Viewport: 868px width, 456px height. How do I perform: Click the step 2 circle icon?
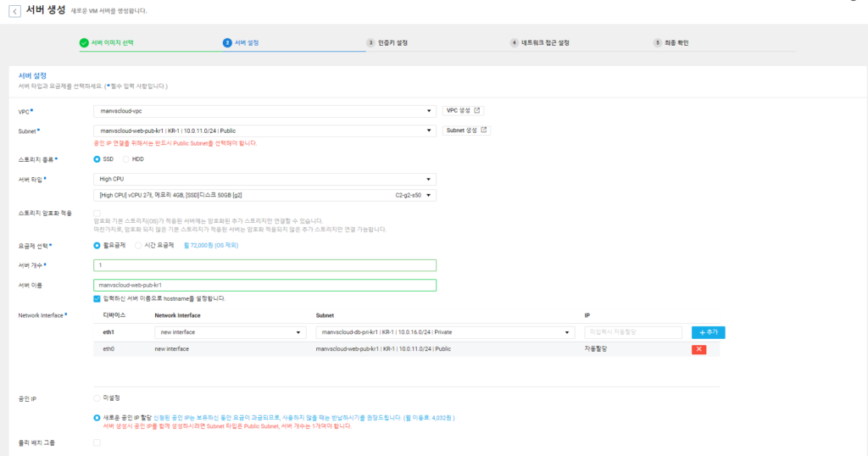coord(227,42)
